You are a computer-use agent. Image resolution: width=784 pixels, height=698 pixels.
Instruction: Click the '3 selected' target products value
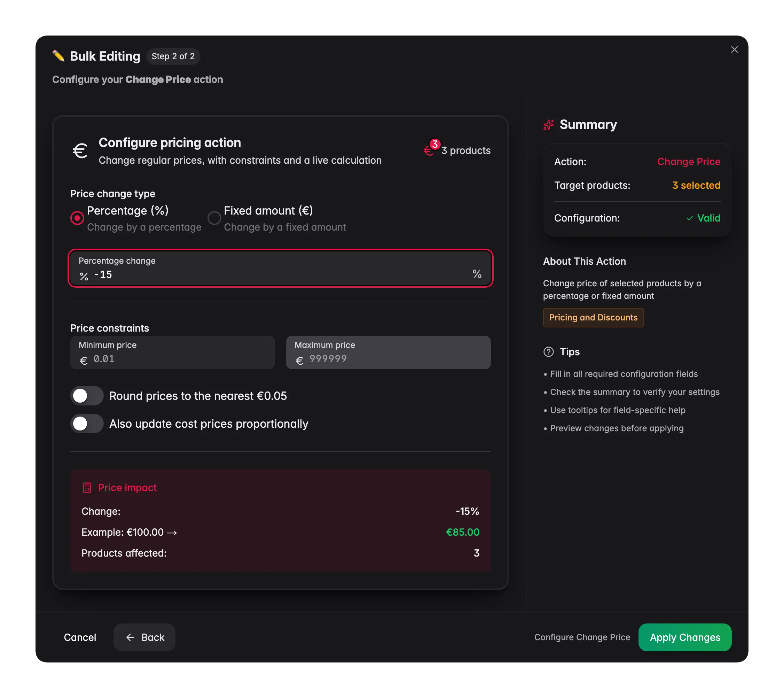coord(696,185)
